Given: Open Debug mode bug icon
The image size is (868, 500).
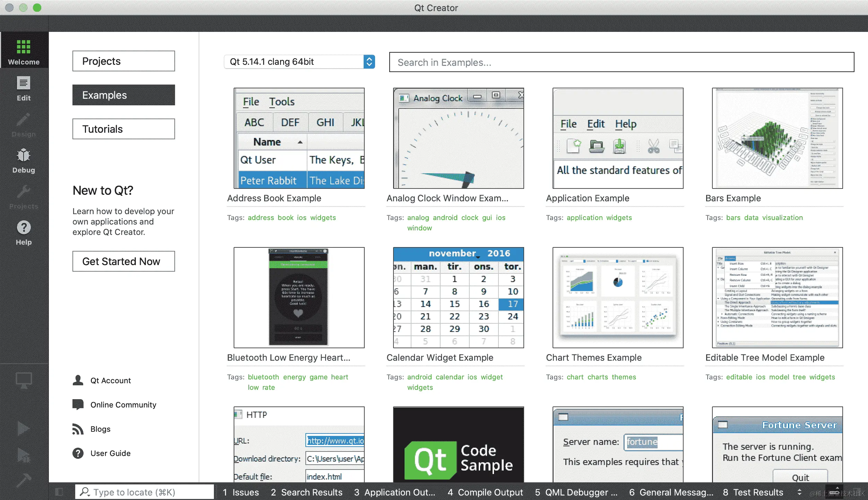Looking at the screenshot, I should (24, 156).
